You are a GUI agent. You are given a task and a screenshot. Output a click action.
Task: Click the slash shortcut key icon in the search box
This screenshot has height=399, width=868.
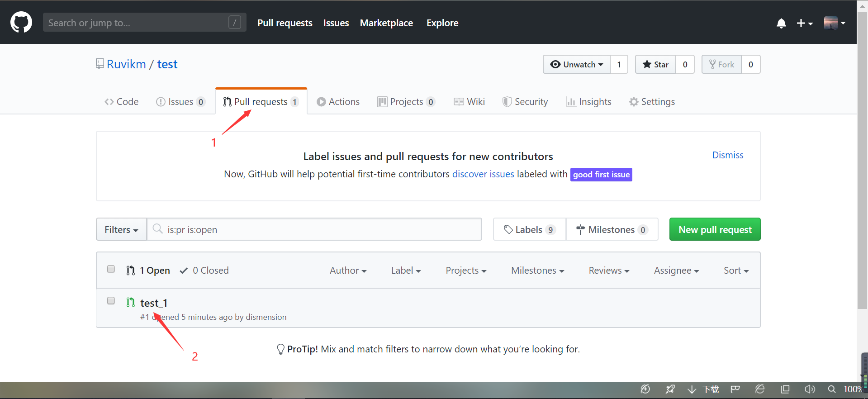pyautogui.click(x=235, y=23)
